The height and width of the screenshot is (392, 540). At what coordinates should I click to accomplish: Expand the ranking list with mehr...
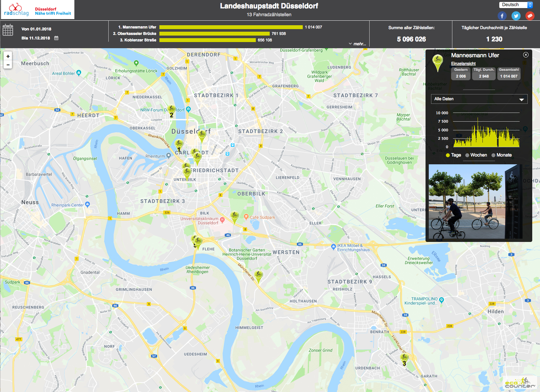click(358, 44)
